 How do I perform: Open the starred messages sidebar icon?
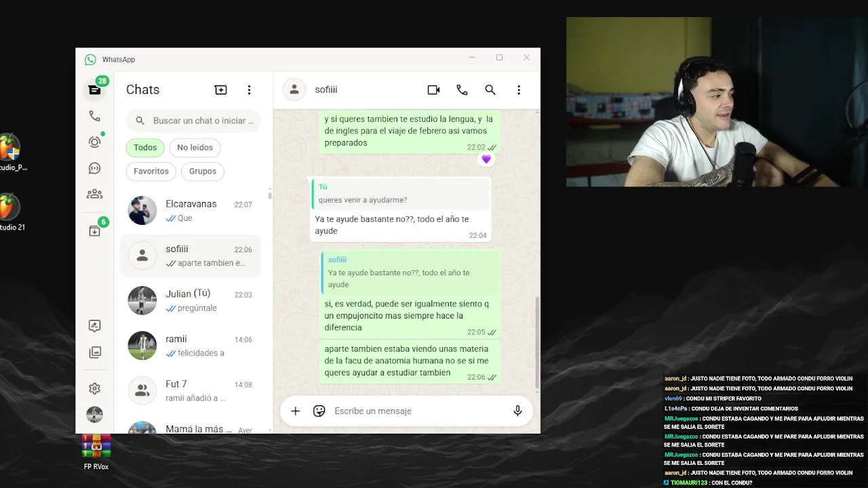click(x=94, y=326)
